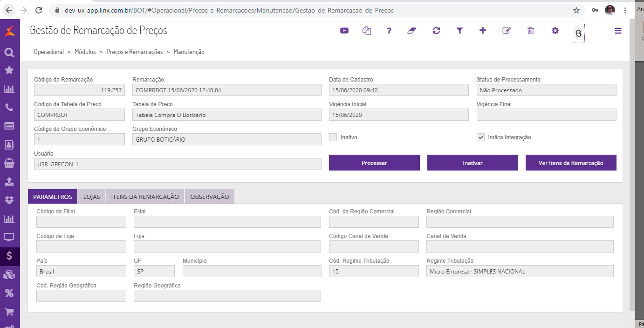The image size is (644, 328).
Task: Click the Linx logo in sidebar
Action: (x=9, y=31)
